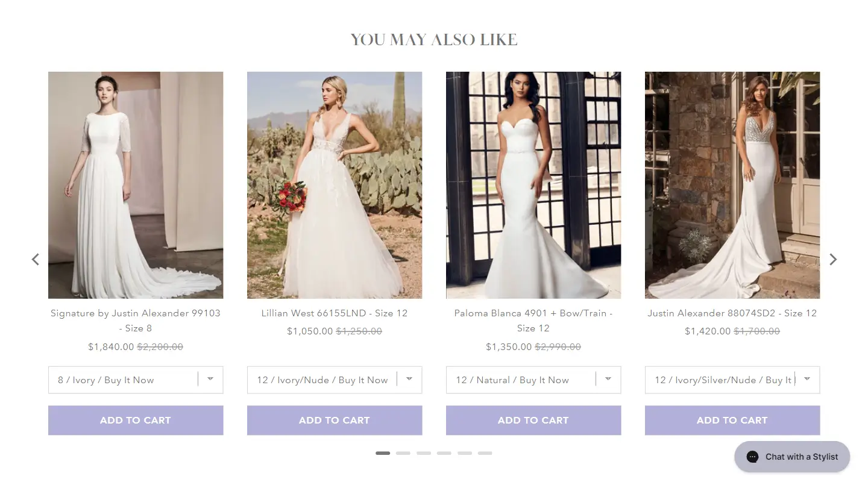Open Justin Alexander 88074SD2 - Size 12 link
Image resolution: width=868 pixels, height=488 pixels.
point(732,313)
